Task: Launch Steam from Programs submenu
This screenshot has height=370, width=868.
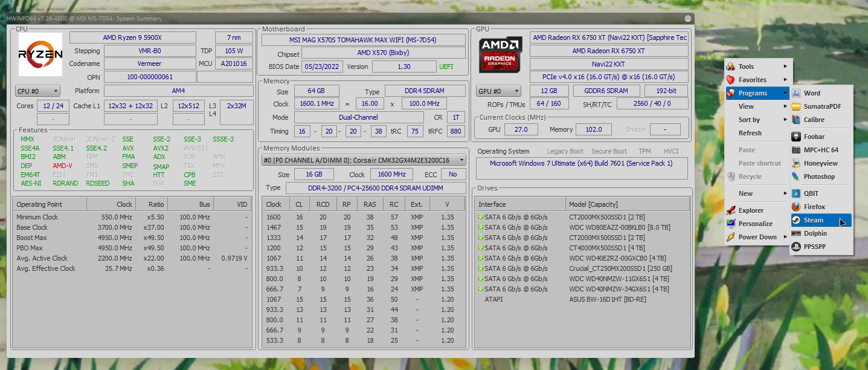Action: click(x=821, y=220)
